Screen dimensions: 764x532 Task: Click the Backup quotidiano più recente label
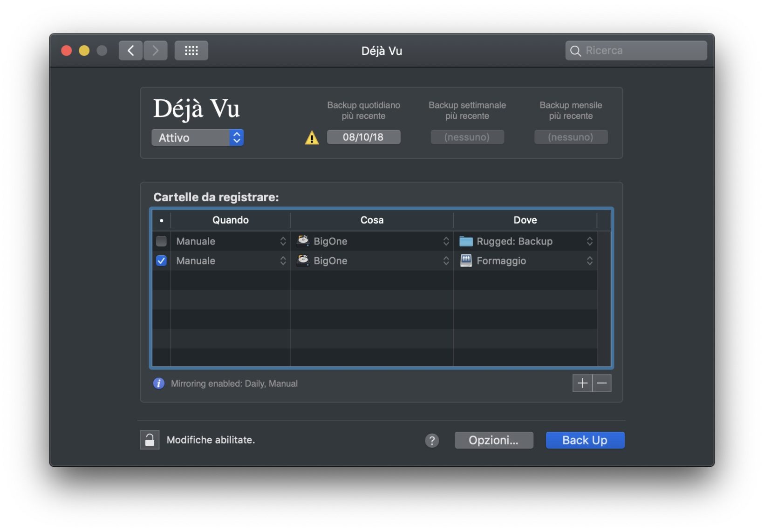pos(363,110)
